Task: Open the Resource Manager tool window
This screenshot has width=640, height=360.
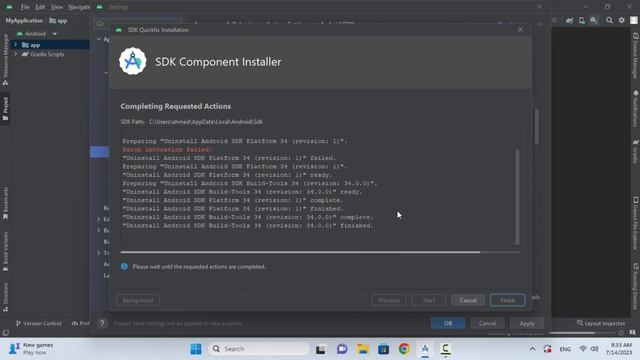Action: [5, 60]
